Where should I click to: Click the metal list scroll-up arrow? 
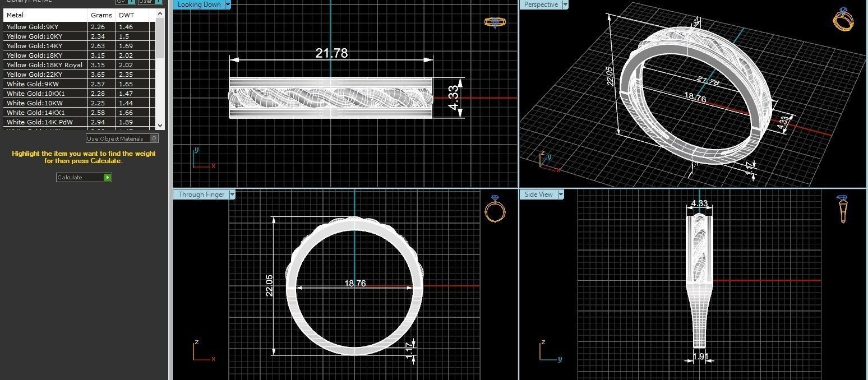[160, 13]
